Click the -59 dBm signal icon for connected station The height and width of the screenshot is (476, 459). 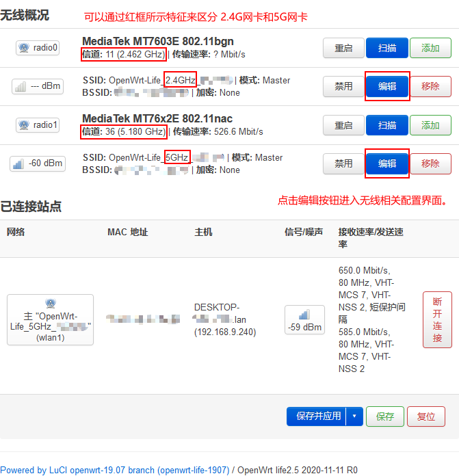click(304, 320)
